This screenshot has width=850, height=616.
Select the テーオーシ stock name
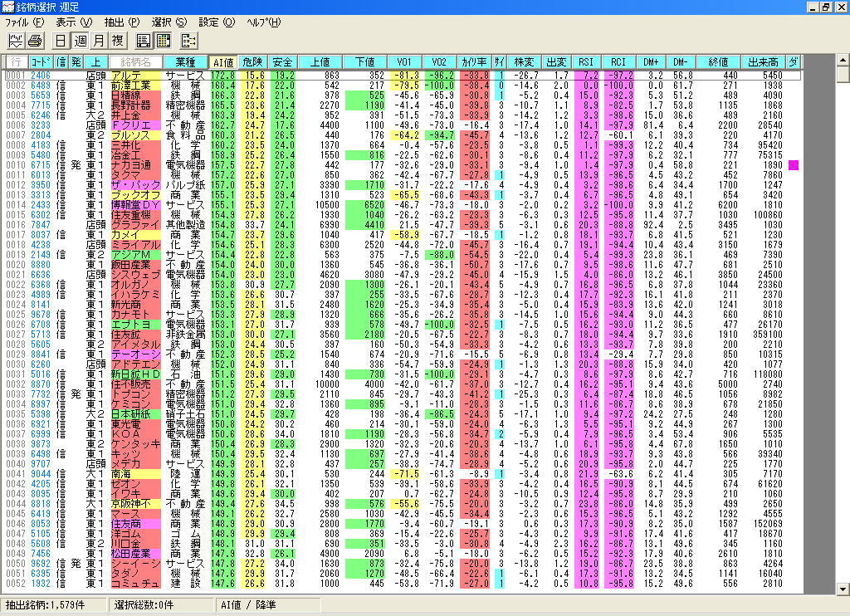tap(135, 354)
